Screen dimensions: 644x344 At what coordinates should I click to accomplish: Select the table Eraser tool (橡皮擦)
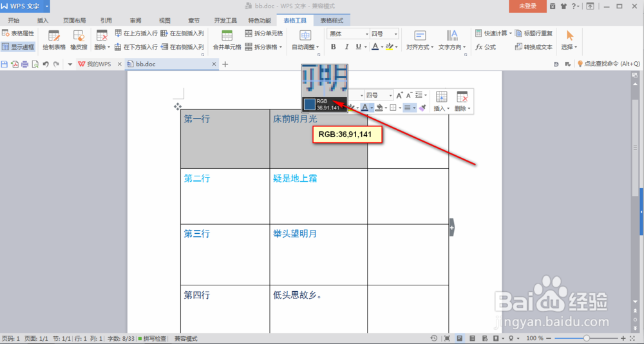79,40
